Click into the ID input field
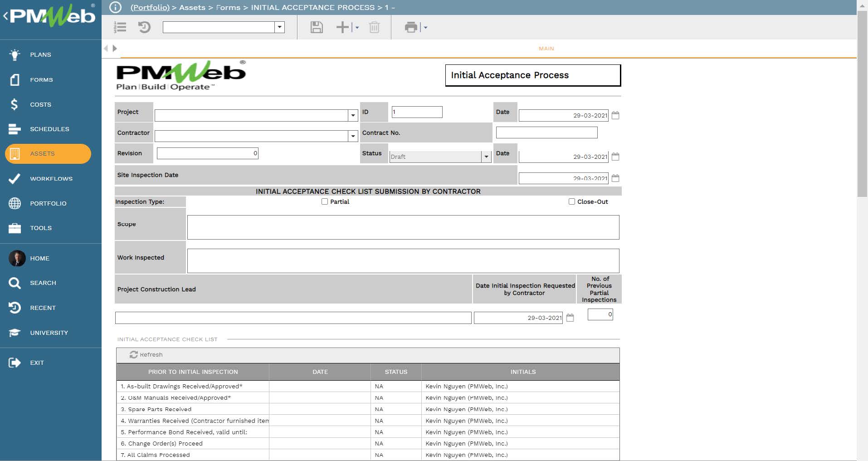868x461 pixels. coord(417,112)
